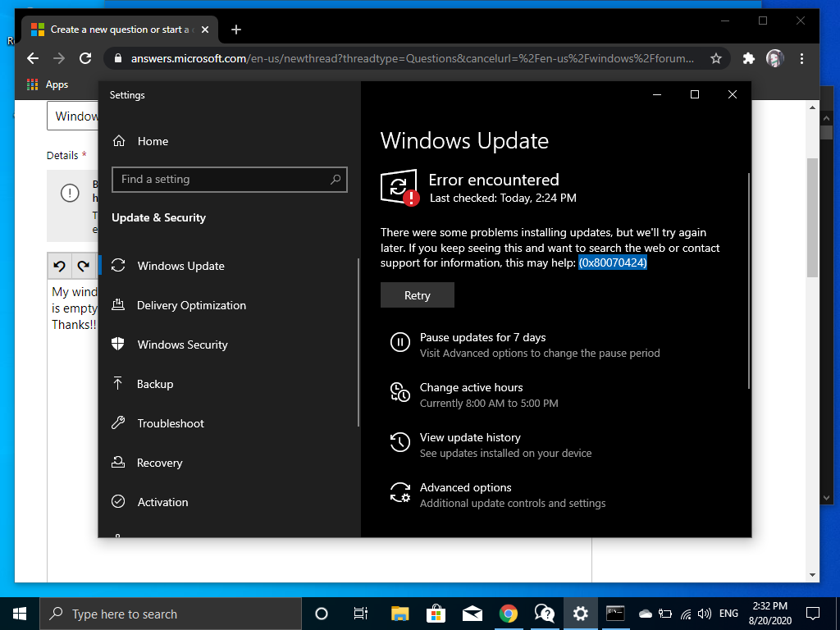The width and height of the screenshot is (840, 630).
Task: Click Pause updates for 7 days
Action: (x=482, y=337)
